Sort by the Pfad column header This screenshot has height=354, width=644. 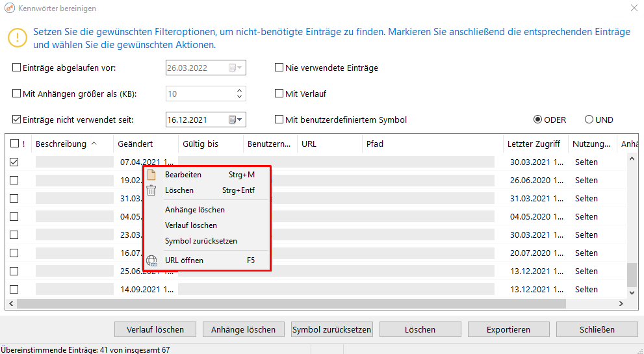(x=433, y=144)
